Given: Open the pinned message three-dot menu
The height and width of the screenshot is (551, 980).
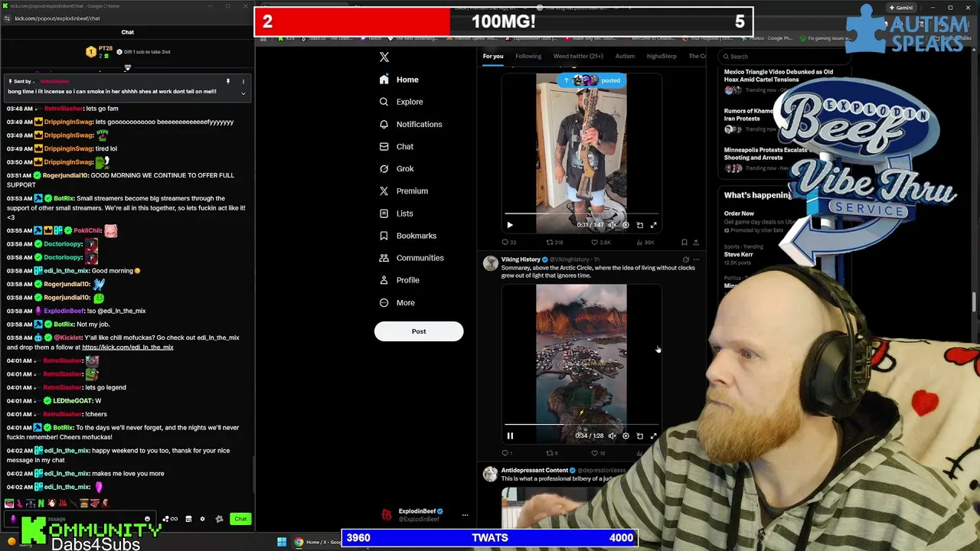Looking at the screenshot, I should point(243,81).
